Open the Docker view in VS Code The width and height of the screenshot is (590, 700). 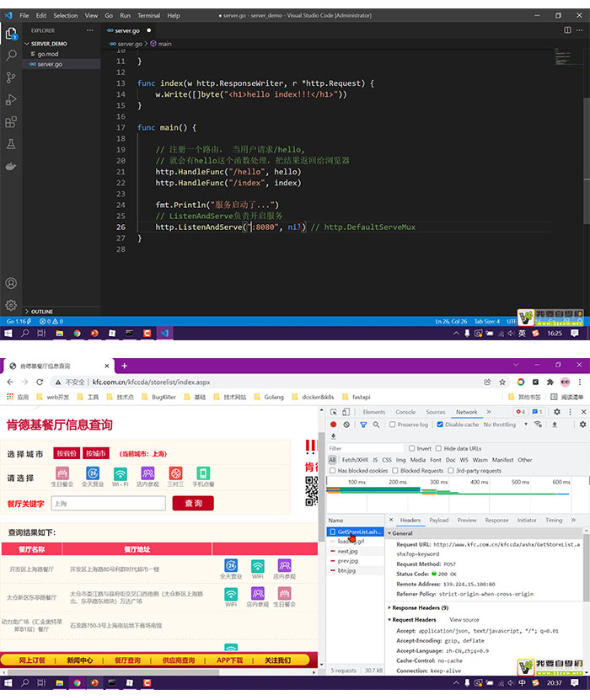[x=11, y=167]
